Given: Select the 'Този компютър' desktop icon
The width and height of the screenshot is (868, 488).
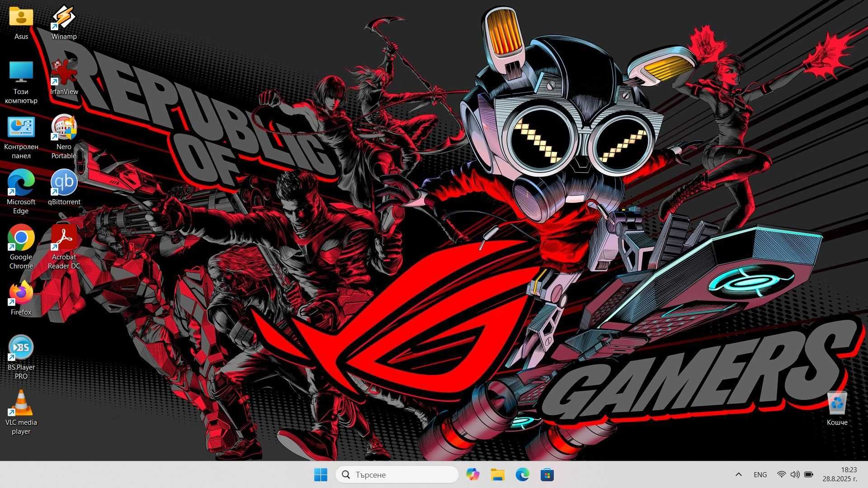Looking at the screenshot, I should [21, 82].
